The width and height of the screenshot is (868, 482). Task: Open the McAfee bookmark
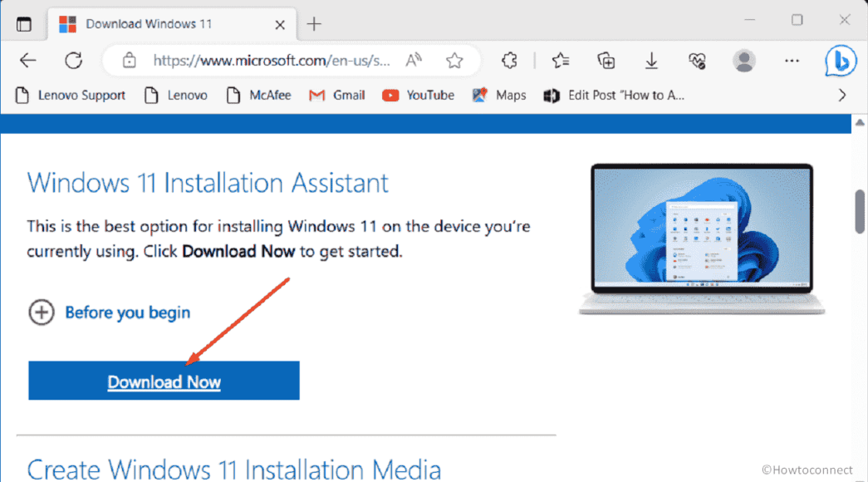258,96
